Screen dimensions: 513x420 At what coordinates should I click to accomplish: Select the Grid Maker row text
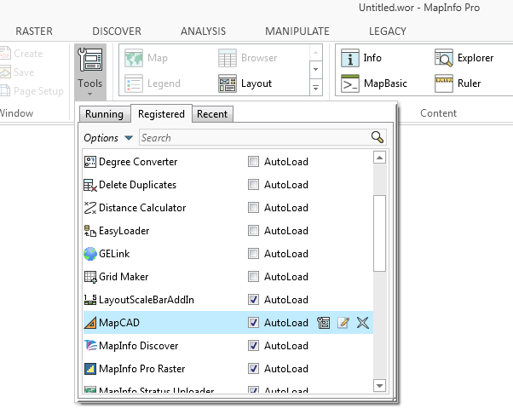124,277
